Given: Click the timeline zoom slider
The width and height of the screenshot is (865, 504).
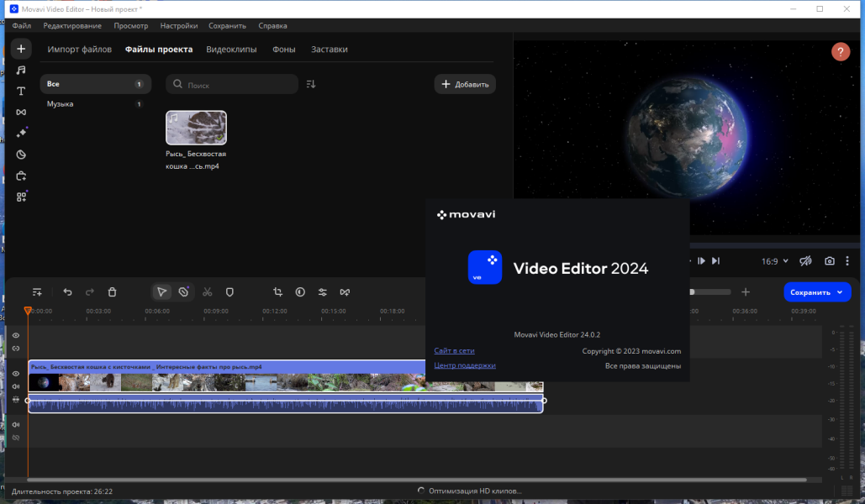Looking at the screenshot, I should [x=710, y=292].
